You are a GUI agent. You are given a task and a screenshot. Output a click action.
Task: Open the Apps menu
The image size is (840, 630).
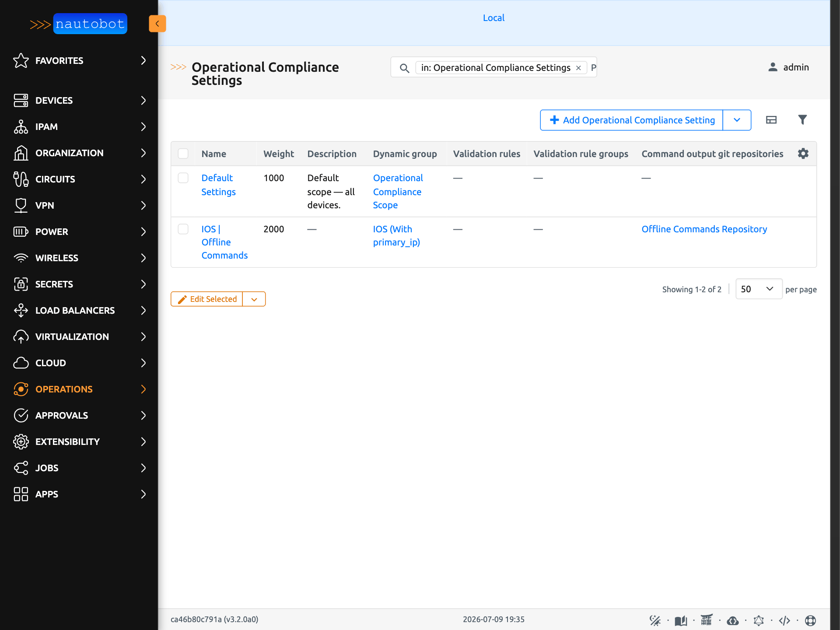(79, 494)
